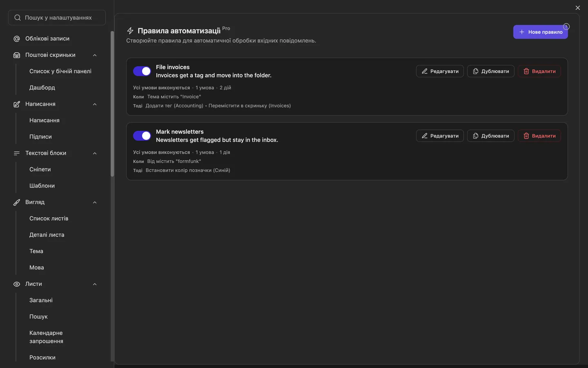Open Список листів settings
The image size is (588, 368).
49,218
